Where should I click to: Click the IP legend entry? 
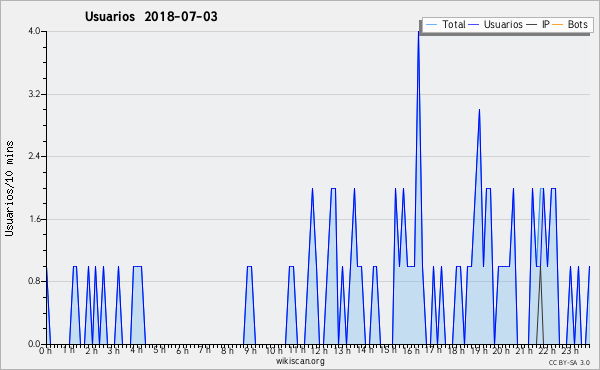pos(538,24)
